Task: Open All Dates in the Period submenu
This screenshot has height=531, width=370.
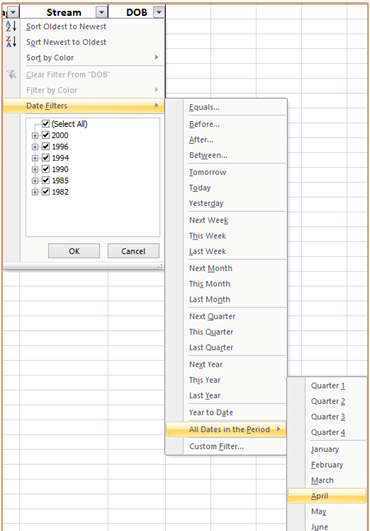Action: tap(226, 429)
